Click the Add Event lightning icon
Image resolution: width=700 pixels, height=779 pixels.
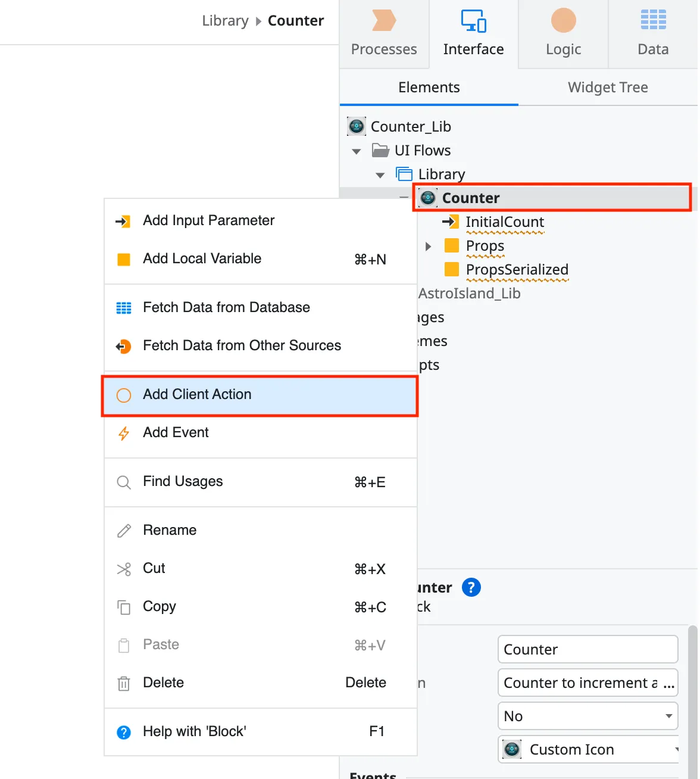point(123,434)
